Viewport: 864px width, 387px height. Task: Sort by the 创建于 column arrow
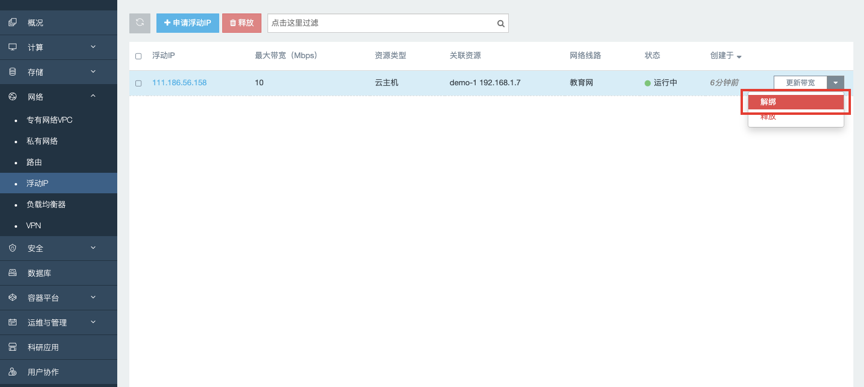click(x=739, y=57)
